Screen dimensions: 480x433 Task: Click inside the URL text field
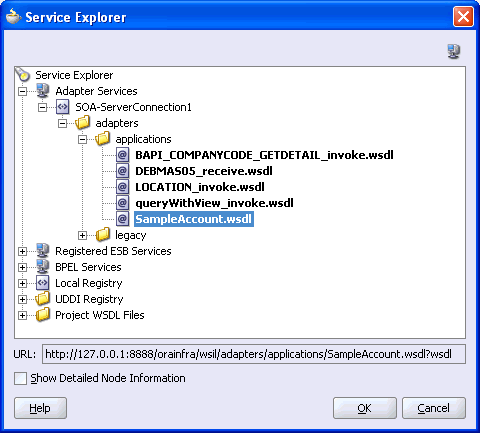tap(254, 354)
